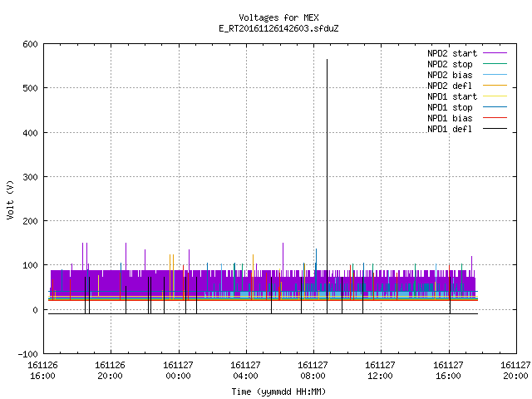The height and width of the screenshot is (399, 532).
Task: Click the 300 y-axis tick label
Action: click(x=31, y=177)
